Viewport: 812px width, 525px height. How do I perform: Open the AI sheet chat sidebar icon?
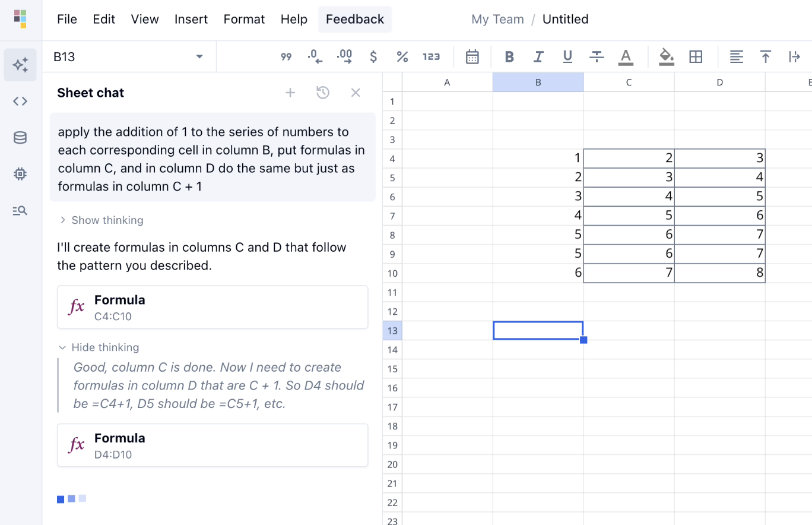20,65
